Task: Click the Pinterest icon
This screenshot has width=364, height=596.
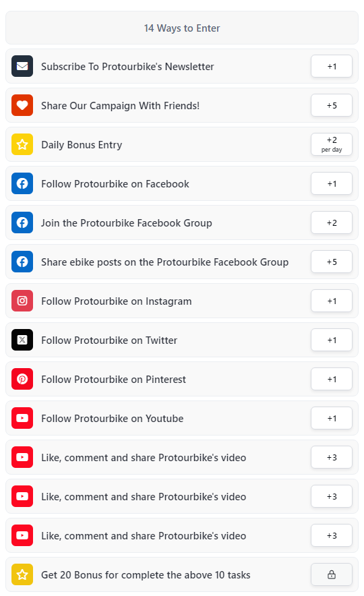Action: click(x=22, y=379)
